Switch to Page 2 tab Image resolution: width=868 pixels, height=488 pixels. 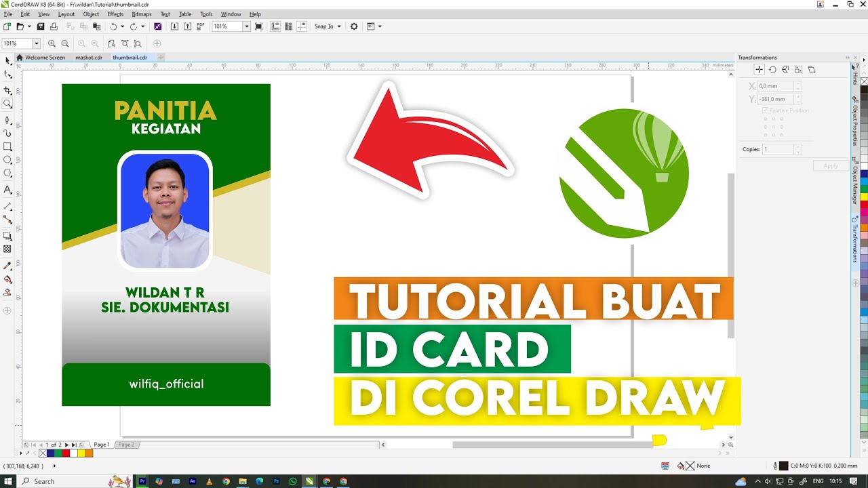point(126,445)
